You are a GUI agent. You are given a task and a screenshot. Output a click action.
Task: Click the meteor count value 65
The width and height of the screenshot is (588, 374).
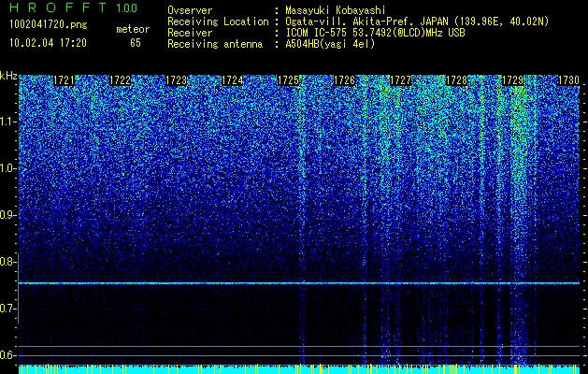[136, 43]
